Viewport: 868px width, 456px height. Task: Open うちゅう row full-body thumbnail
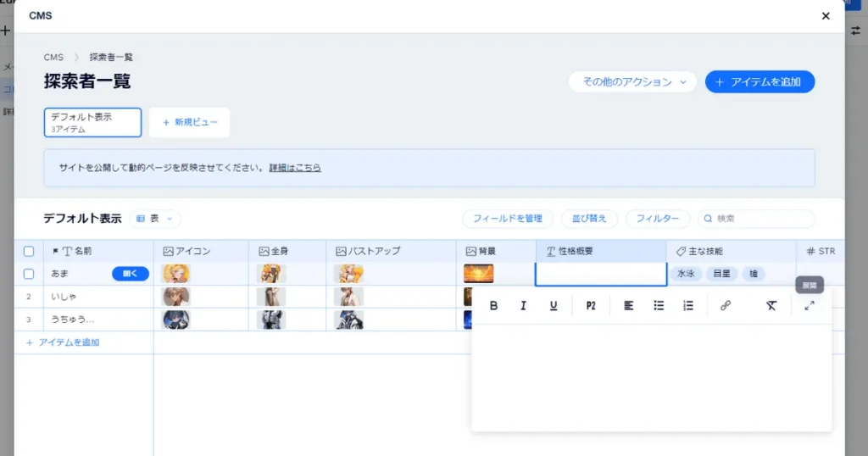pyautogui.click(x=271, y=320)
